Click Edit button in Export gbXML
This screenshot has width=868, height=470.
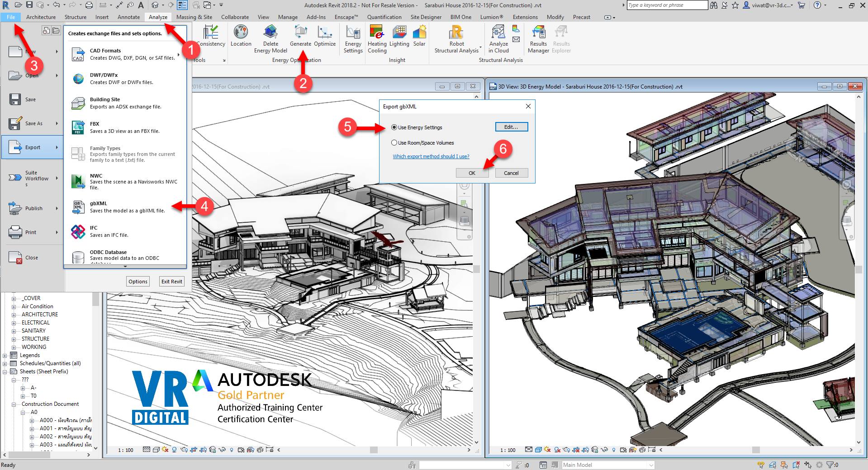pyautogui.click(x=511, y=127)
